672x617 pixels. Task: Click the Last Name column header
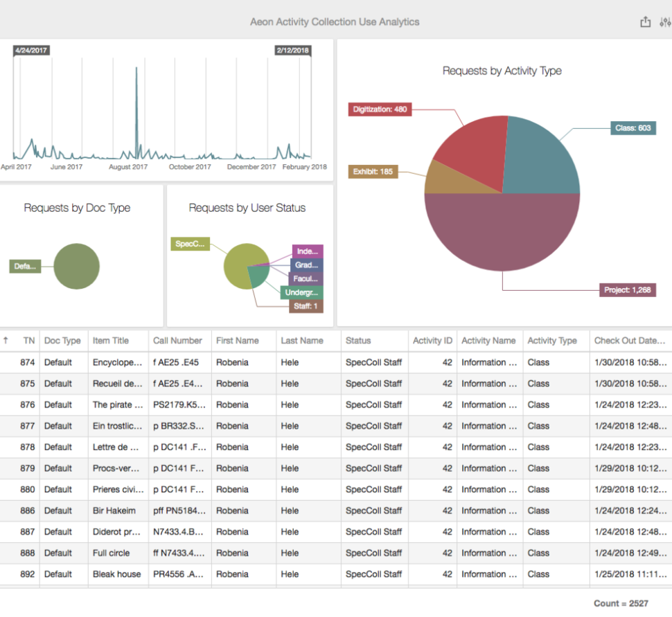coord(302,341)
